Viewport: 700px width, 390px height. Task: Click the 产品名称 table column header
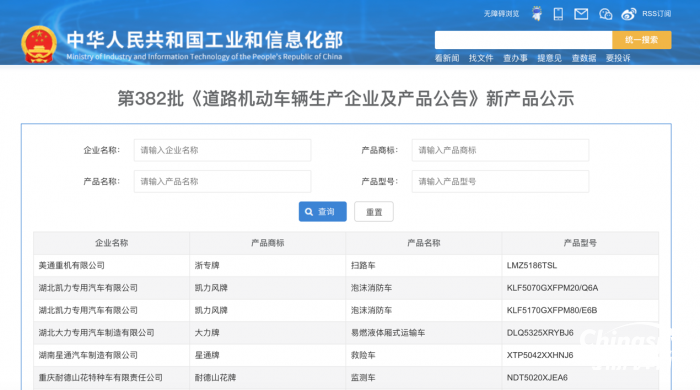424,243
